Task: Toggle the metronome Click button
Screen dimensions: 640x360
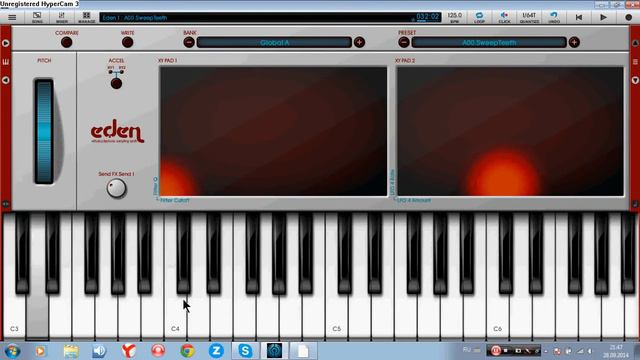Action: point(504,18)
